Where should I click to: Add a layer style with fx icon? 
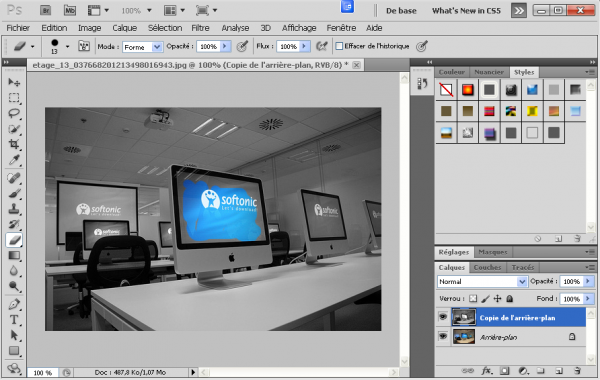487,370
